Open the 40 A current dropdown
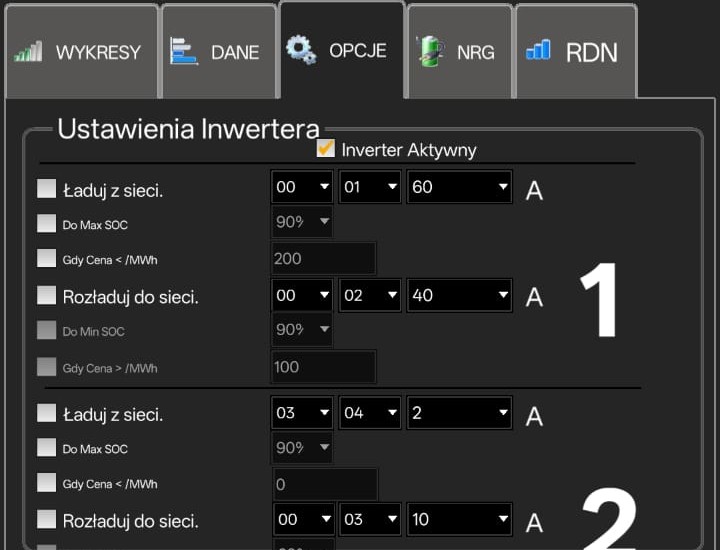 tap(459, 295)
